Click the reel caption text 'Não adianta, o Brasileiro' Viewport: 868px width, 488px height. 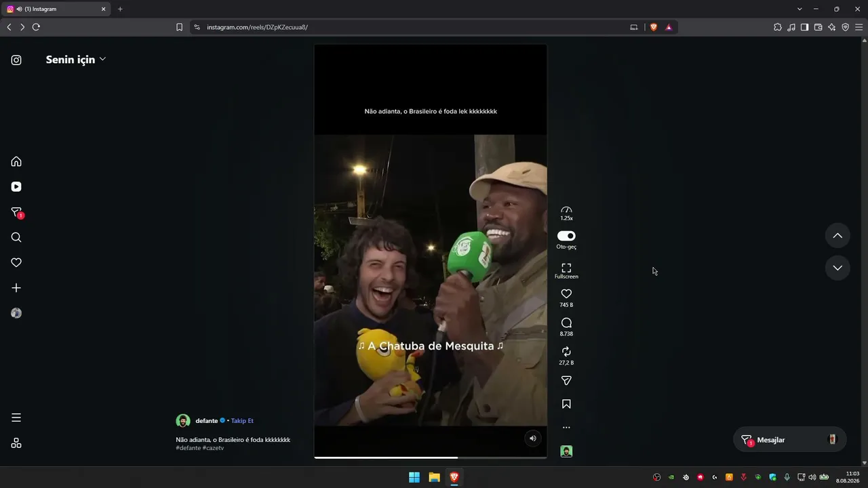[x=233, y=440]
